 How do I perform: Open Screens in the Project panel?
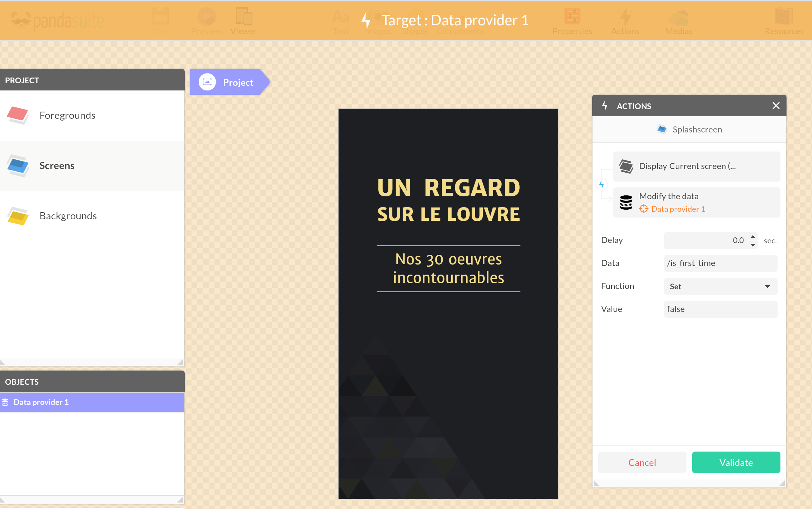click(x=92, y=165)
